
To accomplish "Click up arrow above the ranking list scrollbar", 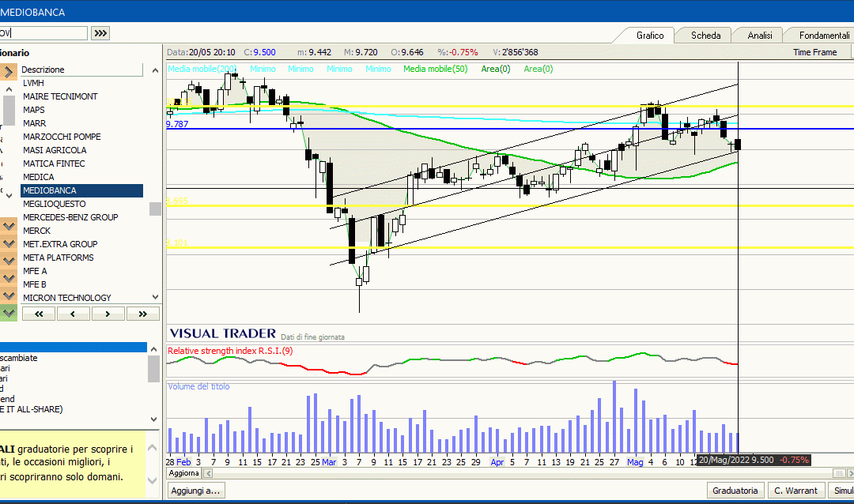I will (153, 349).
